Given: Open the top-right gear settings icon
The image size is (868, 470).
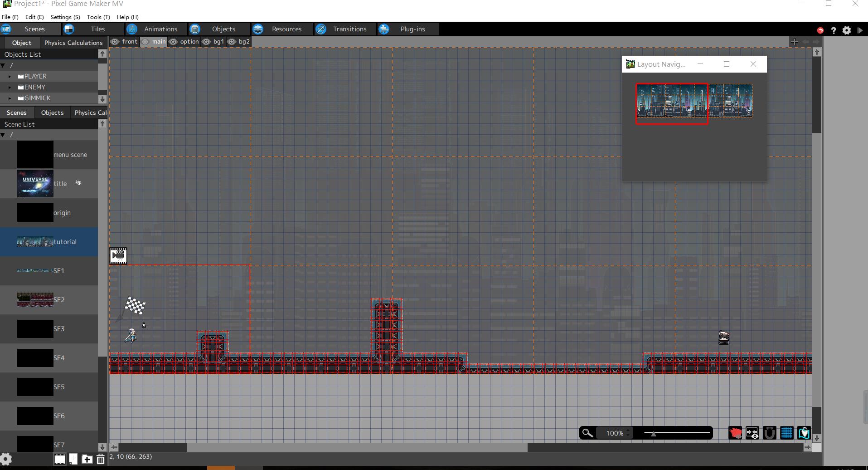Looking at the screenshot, I should [x=847, y=30].
